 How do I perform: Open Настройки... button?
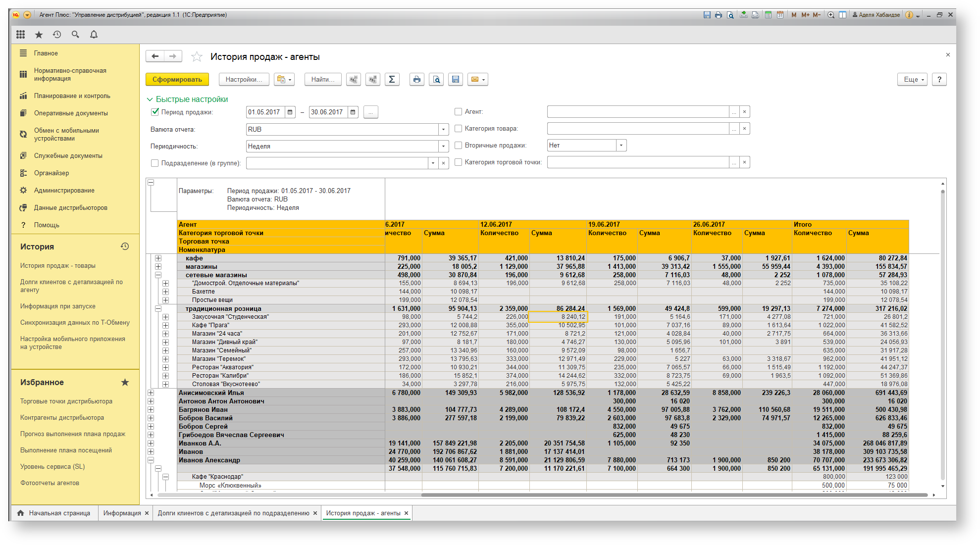[x=244, y=79]
